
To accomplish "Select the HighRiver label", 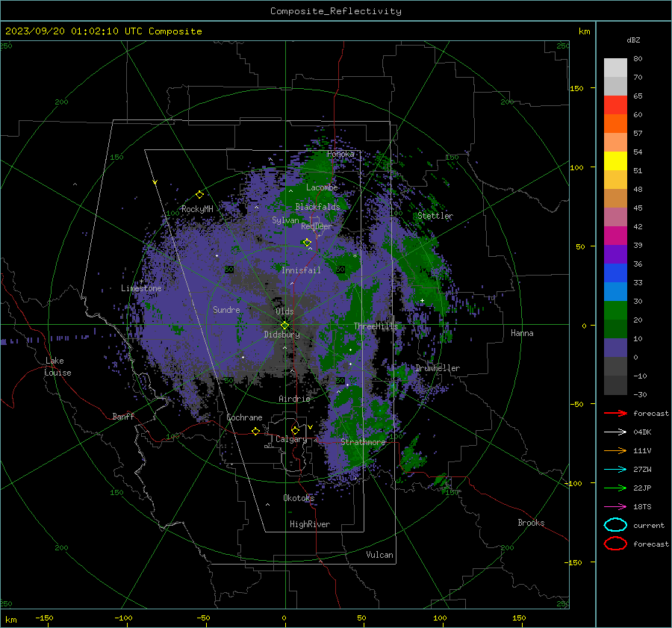I will point(310,524).
